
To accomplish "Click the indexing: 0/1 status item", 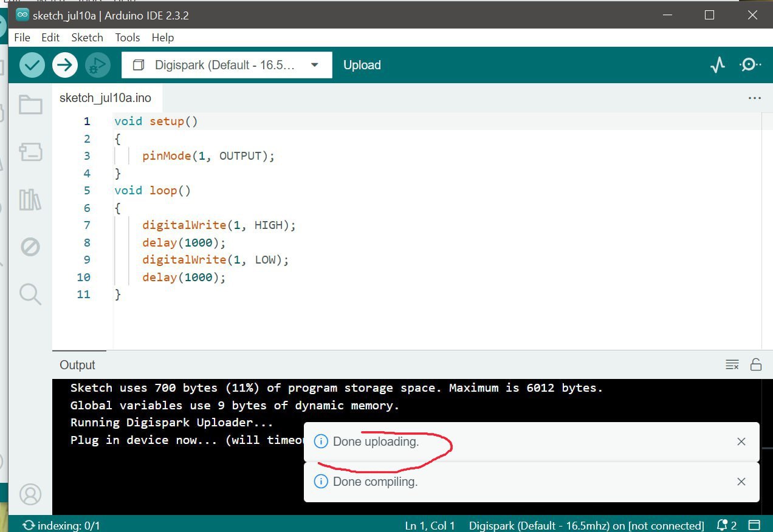I will (61, 525).
